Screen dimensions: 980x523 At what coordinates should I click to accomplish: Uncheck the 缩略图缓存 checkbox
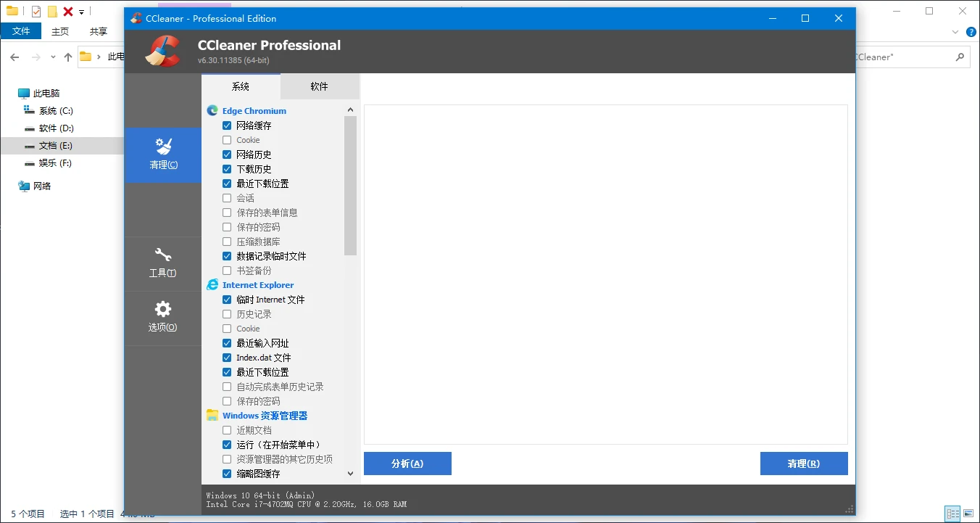(x=227, y=474)
